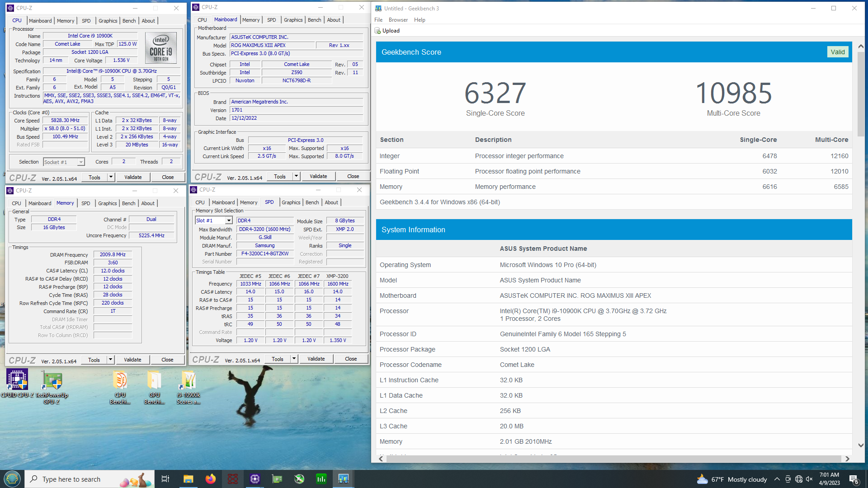Image resolution: width=868 pixels, height=488 pixels.
Task: Switch to Bench tab in CPU window
Action: point(129,21)
